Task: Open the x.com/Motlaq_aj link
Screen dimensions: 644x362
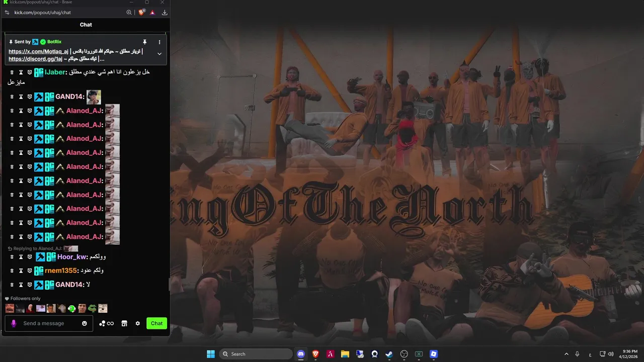Action: tap(38, 51)
